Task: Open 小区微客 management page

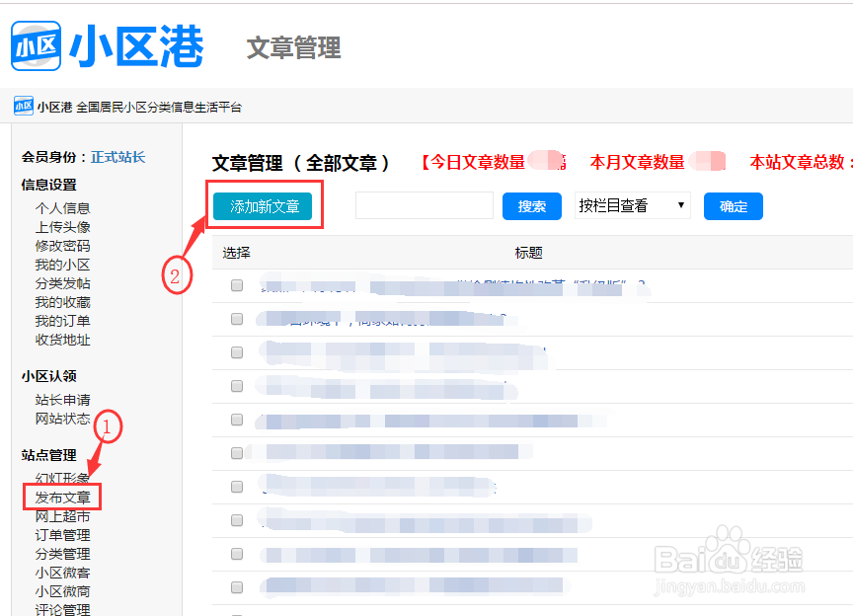Action: pyautogui.click(x=62, y=573)
